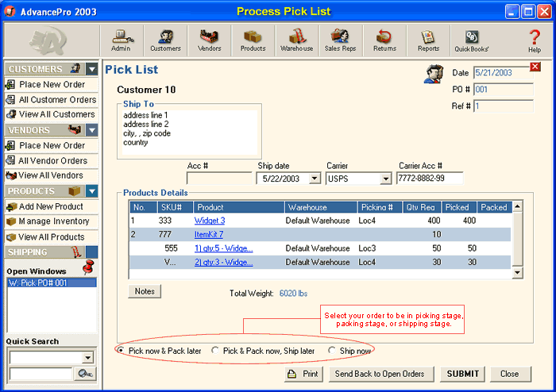Click the products table scroll down arrow

pos(517,272)
